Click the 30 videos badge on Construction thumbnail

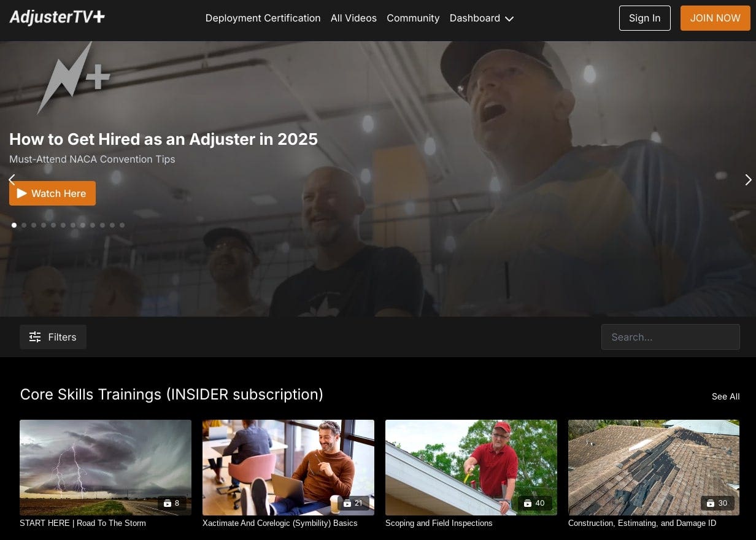coord(718,503)
